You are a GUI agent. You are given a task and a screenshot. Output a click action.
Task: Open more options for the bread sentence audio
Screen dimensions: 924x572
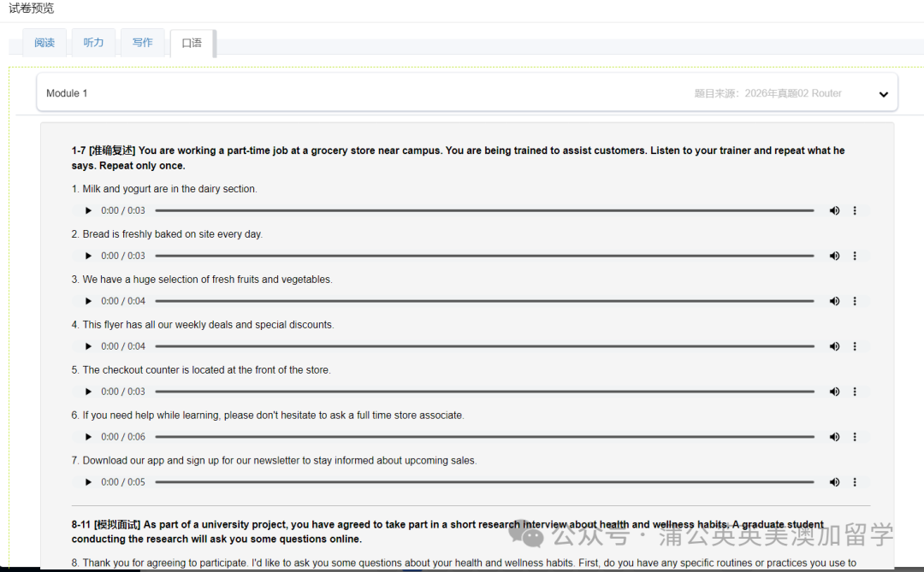click(854, 256)
